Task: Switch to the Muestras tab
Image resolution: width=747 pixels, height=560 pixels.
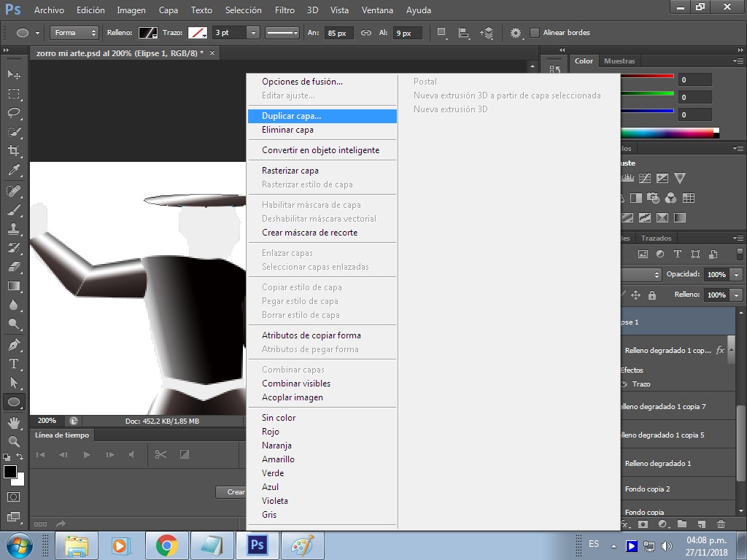Action: pos(619,61)
